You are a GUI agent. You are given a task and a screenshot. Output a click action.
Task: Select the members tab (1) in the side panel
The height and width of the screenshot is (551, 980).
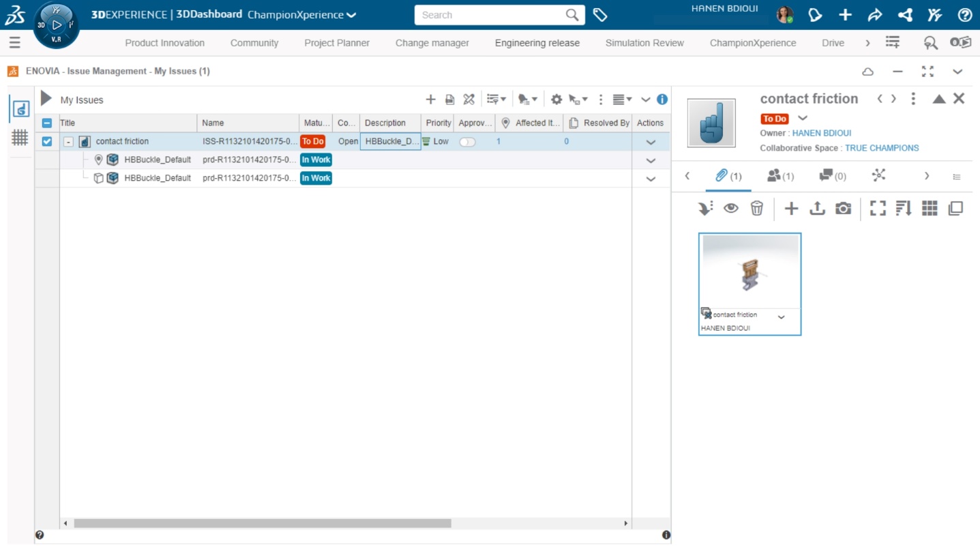[x=781, y=176]
